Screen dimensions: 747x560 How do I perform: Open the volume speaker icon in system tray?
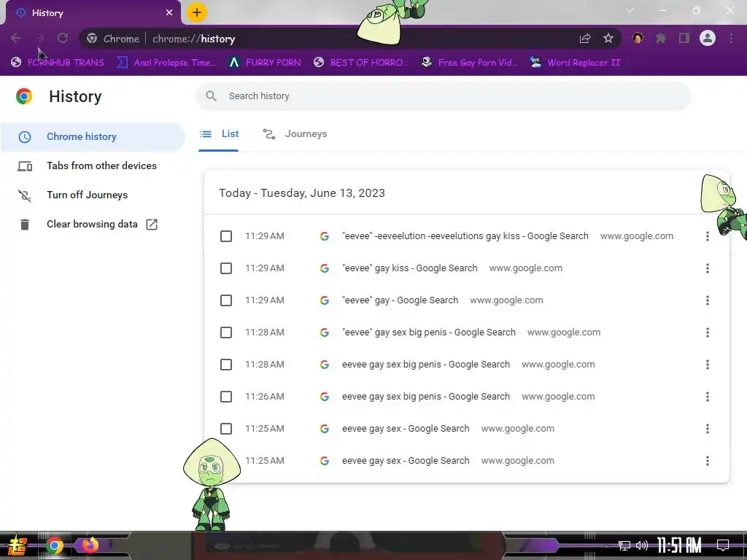point(642,545)
